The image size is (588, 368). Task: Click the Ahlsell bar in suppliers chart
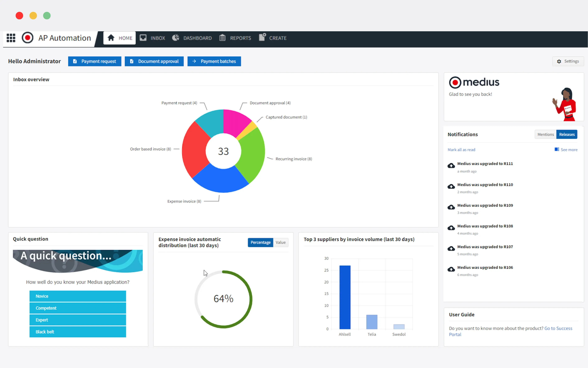pos(345,297)
